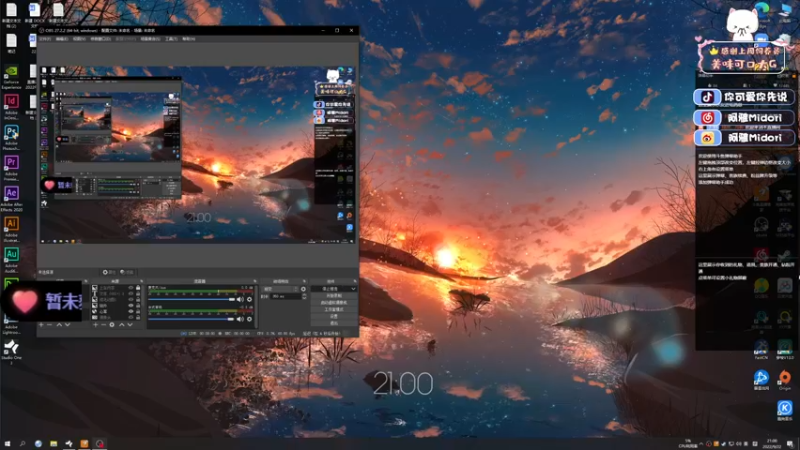Adjust the bottom mixer channel volume slider

191,319
